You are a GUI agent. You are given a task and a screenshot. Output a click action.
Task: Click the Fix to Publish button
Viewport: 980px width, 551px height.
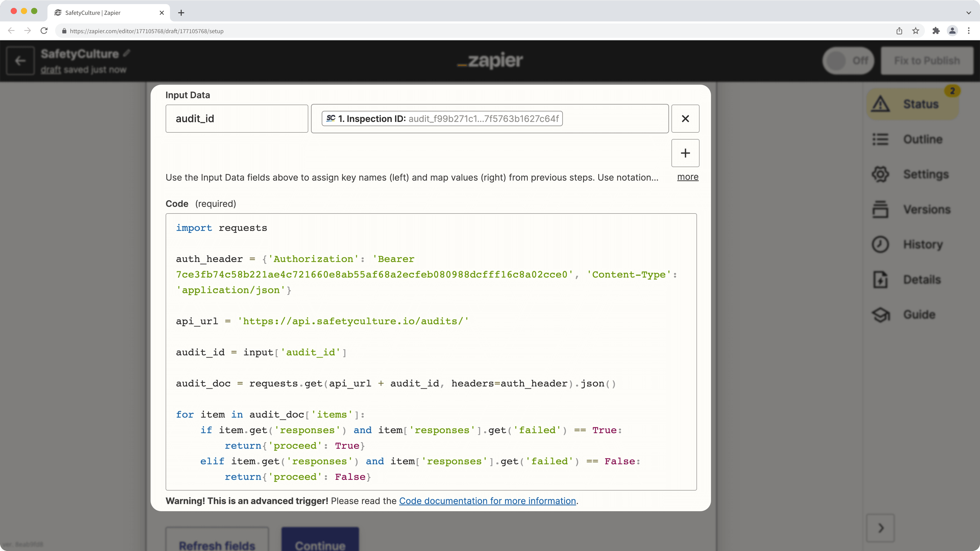pos(927,60)
